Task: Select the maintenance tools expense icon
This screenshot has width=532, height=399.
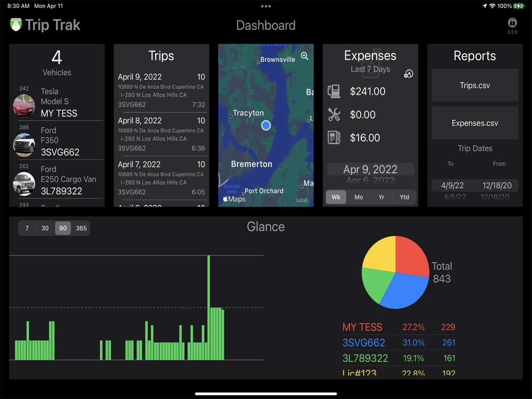Action: click(334, 114)
